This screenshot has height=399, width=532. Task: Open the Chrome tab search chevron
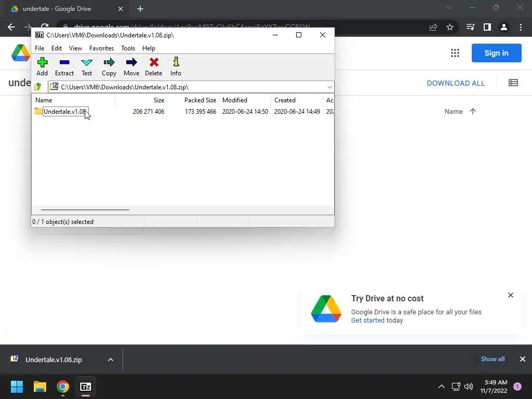click(448, 7)
